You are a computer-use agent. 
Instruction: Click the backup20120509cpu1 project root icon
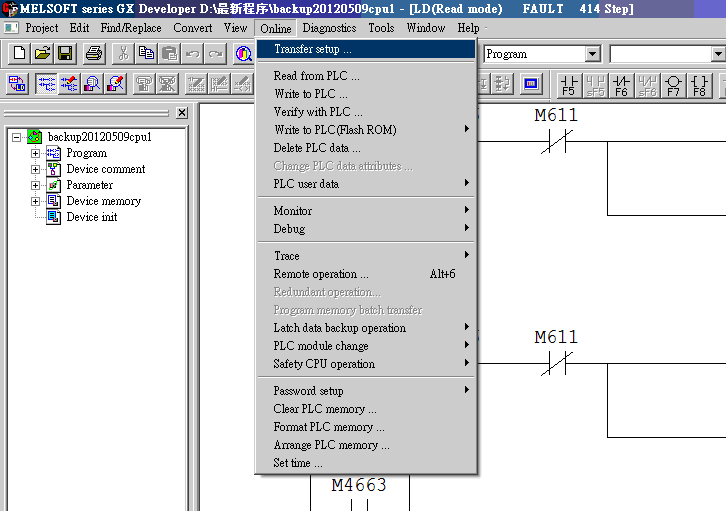click(x=34, y=137)
